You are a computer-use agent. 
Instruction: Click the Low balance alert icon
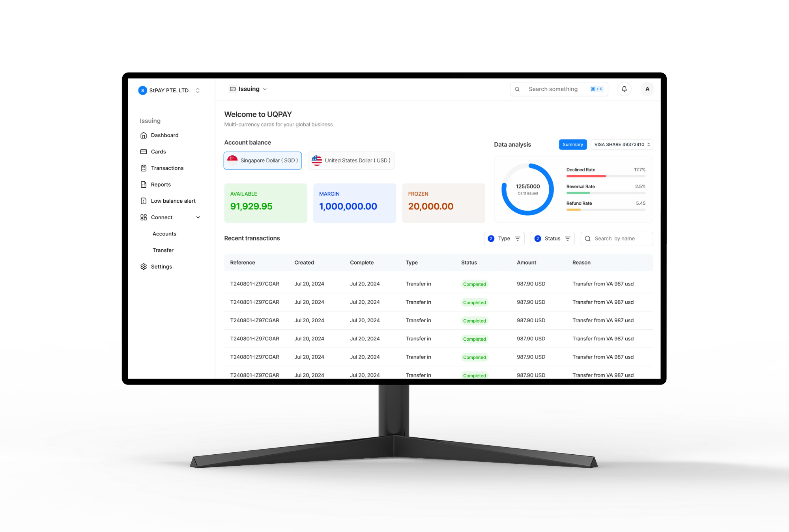[x=144, y=201]
